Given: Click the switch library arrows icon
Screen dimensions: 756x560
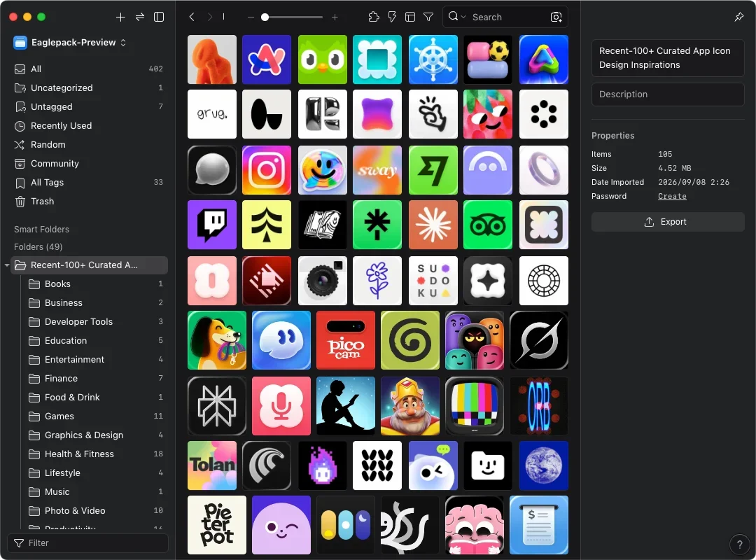Looking at the screenshot, I should coord(140,17).
